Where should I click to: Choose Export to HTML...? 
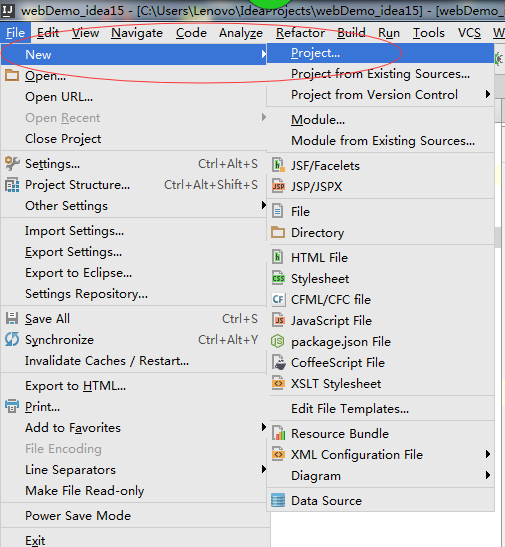[x=134, y=386]
